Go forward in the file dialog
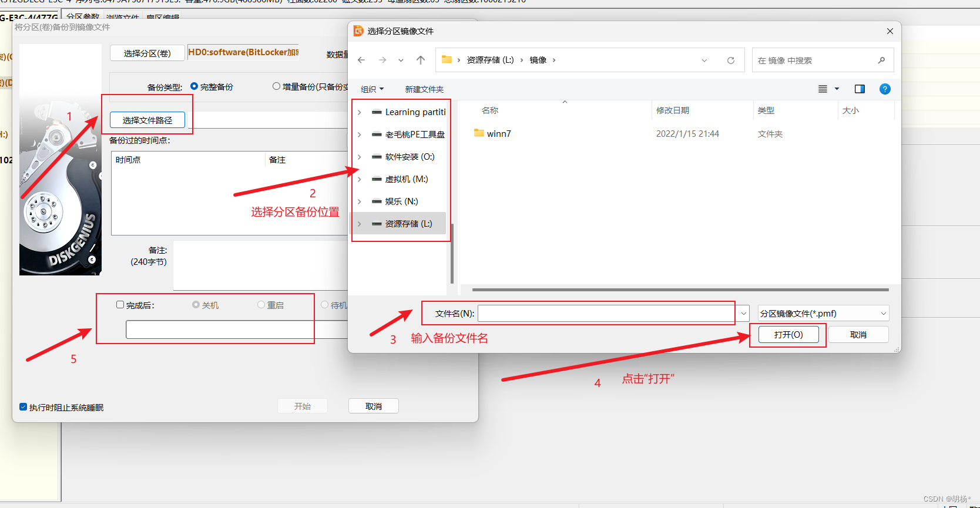980x508 pixels. coord(382,60)
